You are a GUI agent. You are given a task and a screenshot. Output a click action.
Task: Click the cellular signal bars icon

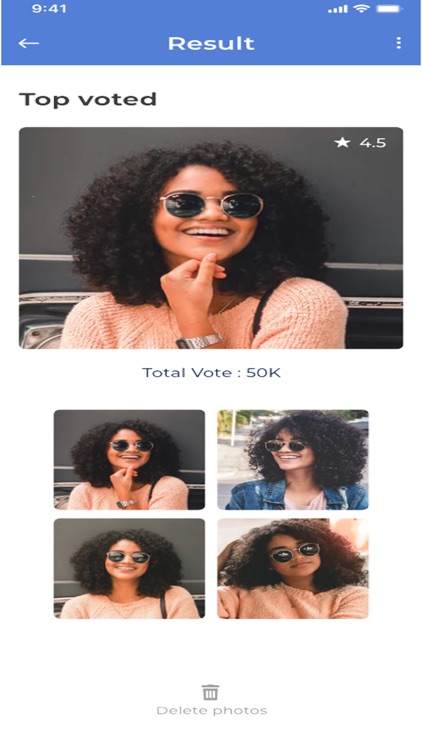339,9
